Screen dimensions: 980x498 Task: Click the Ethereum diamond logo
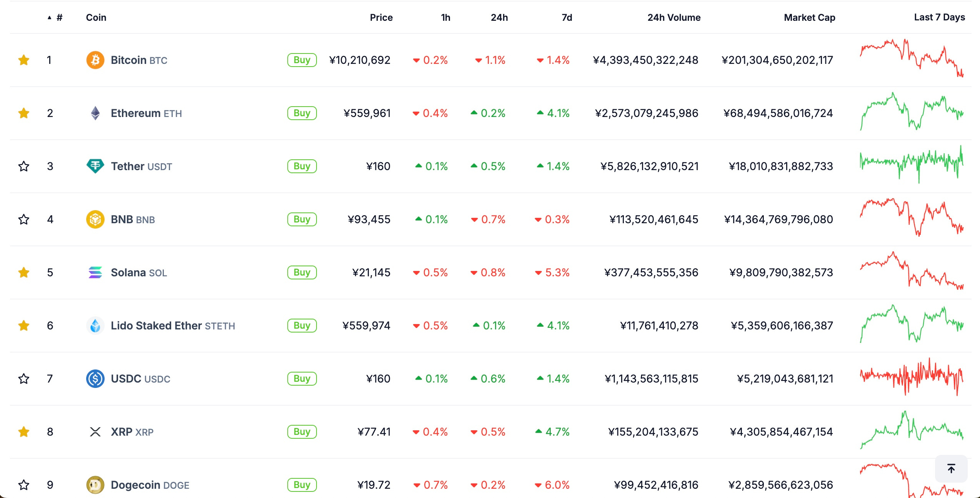click(x=95, y=113)
